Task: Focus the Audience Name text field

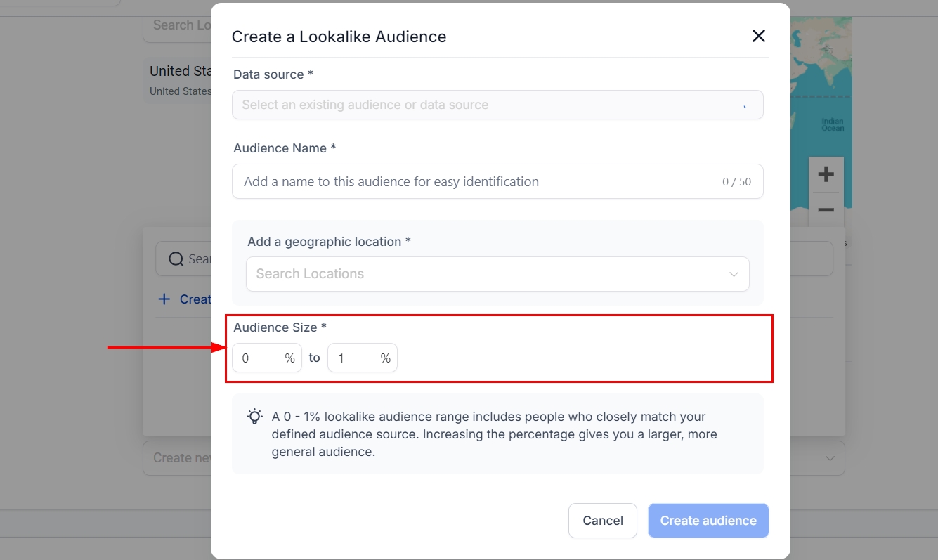Action: point(478,182)
